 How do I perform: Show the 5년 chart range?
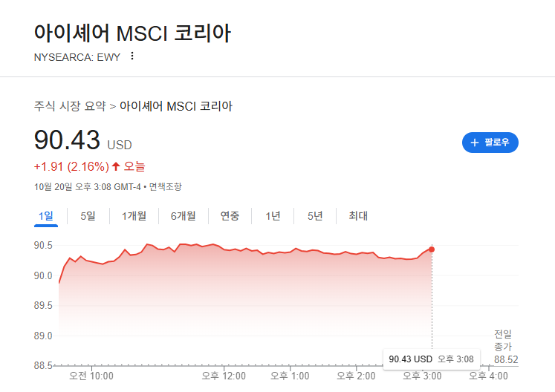click(x=315, y=216)
